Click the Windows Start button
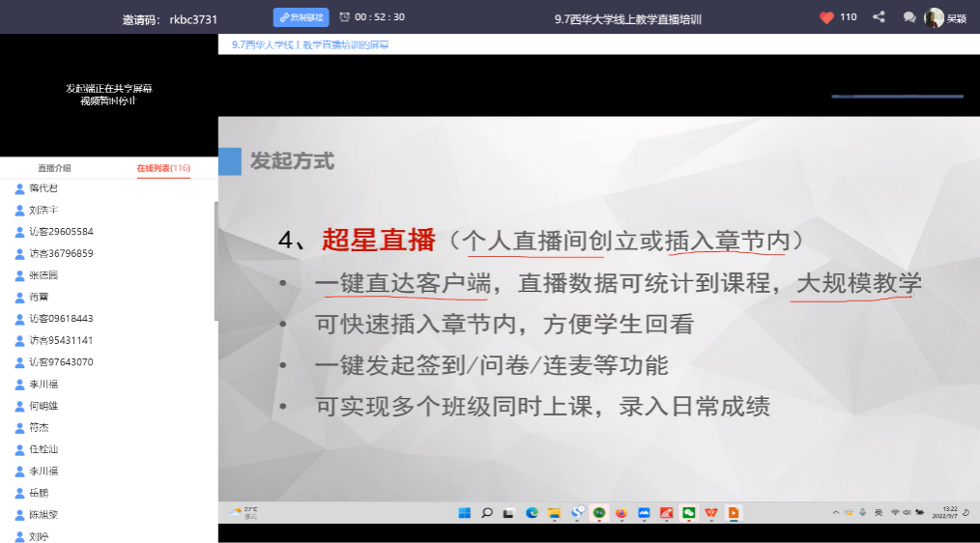 coord(464,512)
